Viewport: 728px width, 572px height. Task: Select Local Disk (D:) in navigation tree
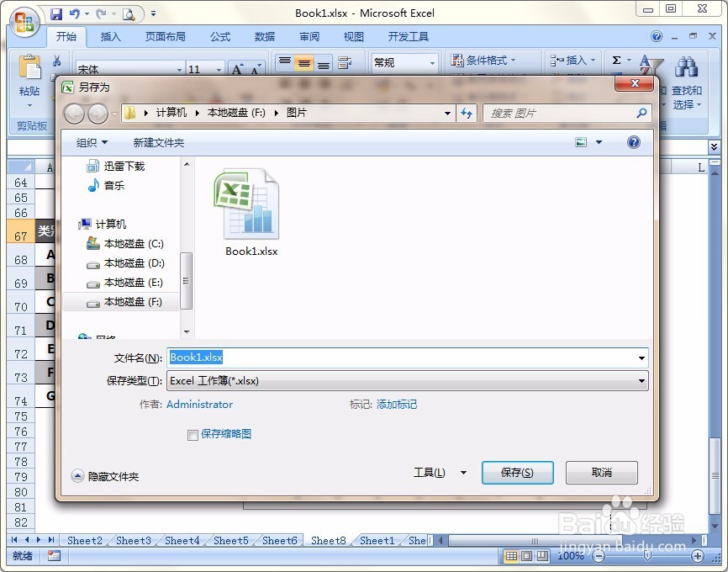tap(125, 263)
